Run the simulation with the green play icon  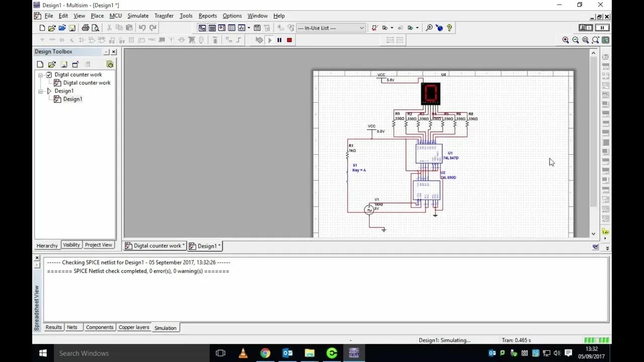pos(269,40)
